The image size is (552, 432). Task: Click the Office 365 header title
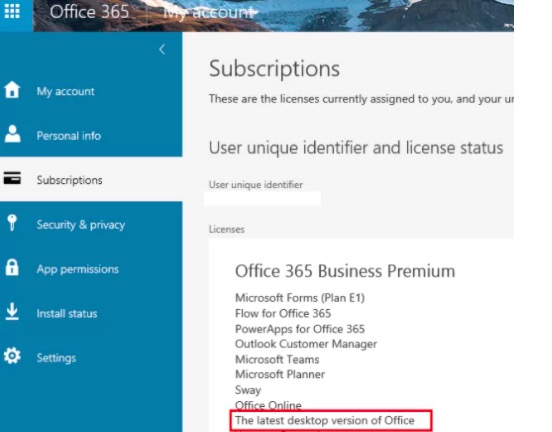(x=89, y=12)
